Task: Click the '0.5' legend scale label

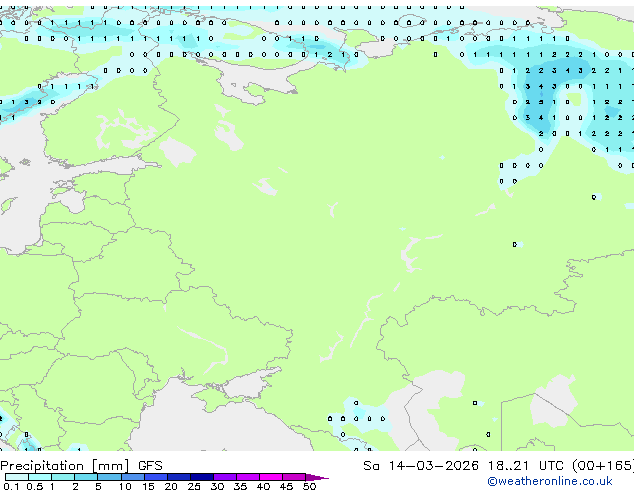Action: click(x=35, y=486)
